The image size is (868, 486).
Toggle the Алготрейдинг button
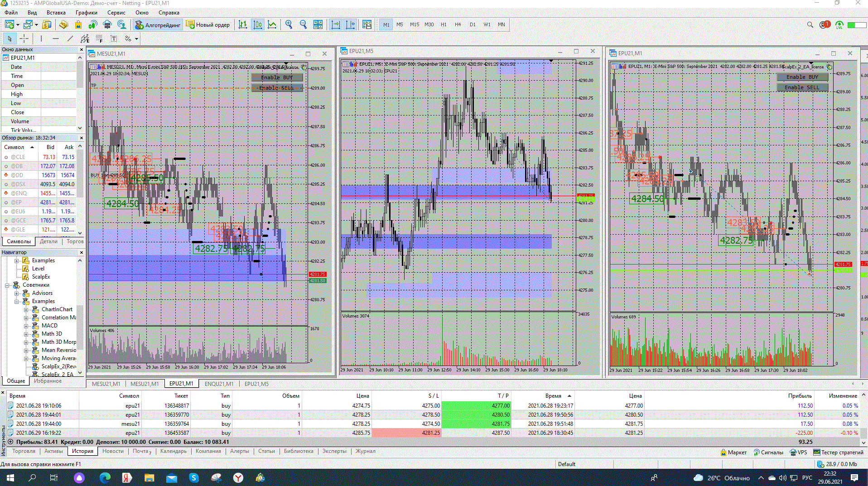point(158,25)
